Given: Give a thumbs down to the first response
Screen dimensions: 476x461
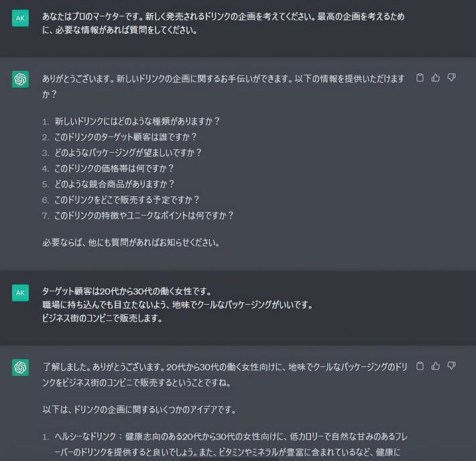Looking at the screenshot, I should [451, 78].
